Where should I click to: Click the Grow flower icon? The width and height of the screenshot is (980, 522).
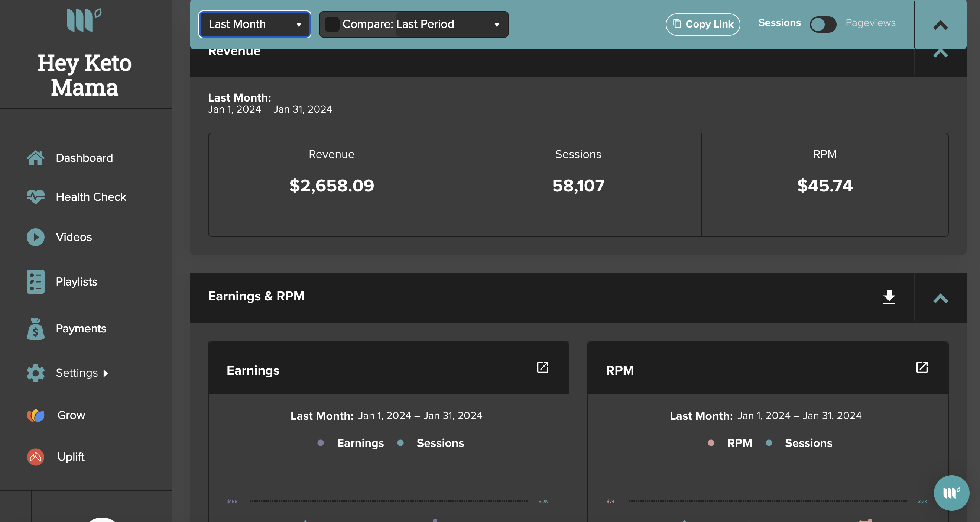35,415
